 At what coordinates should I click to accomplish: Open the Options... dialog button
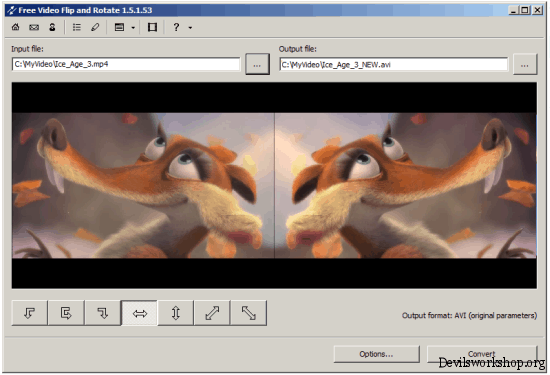tap(376, 354)
